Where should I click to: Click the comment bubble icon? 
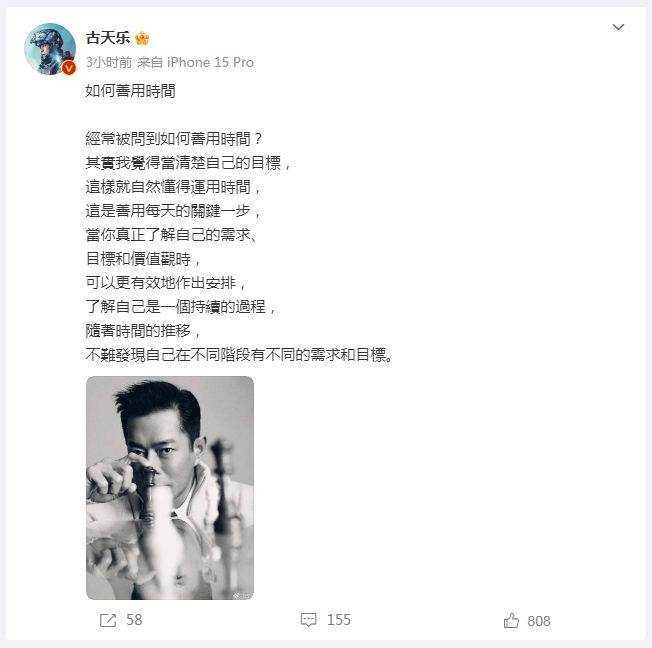click(309, 620)
